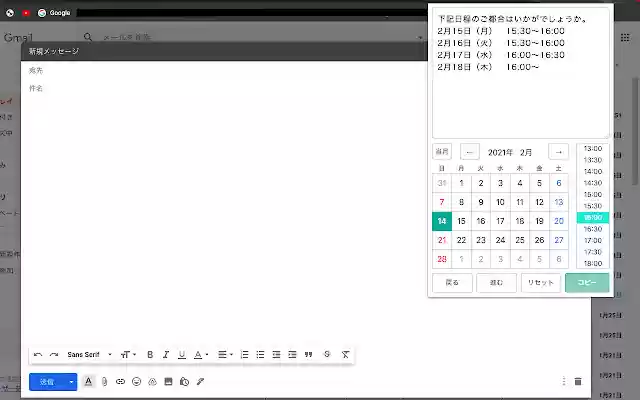The height and width of the screenshot is (400, 640).
Task: Click the schedule text area in popup
Action: pos(521,73)
